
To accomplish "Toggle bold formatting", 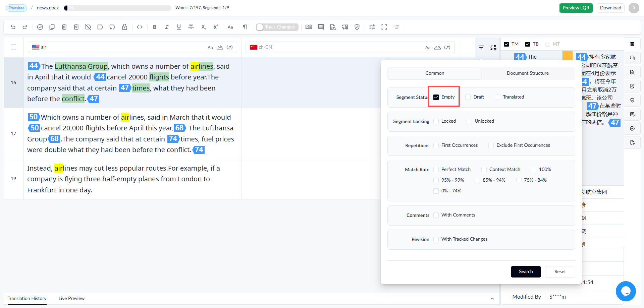I will point(155,27).
